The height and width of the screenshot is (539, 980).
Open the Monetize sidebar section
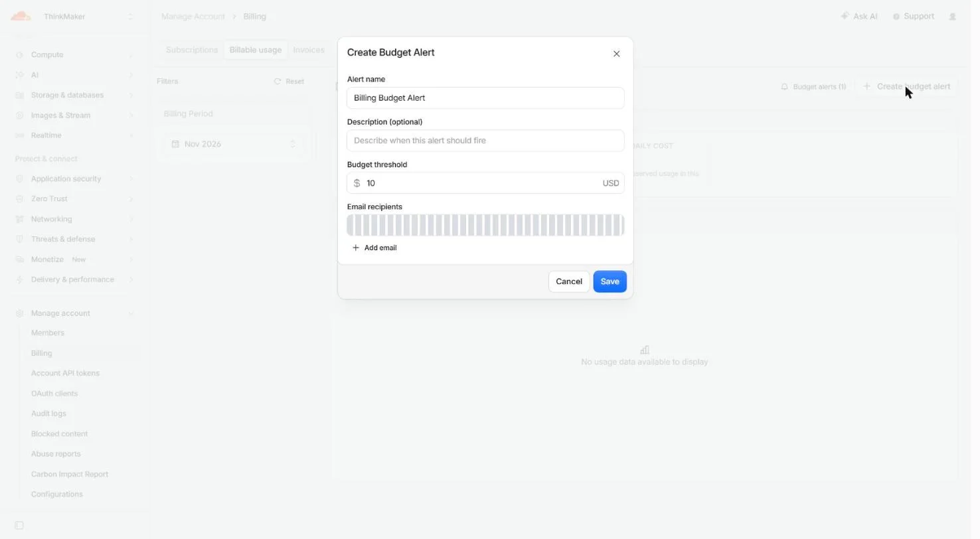tap(74, 260)
